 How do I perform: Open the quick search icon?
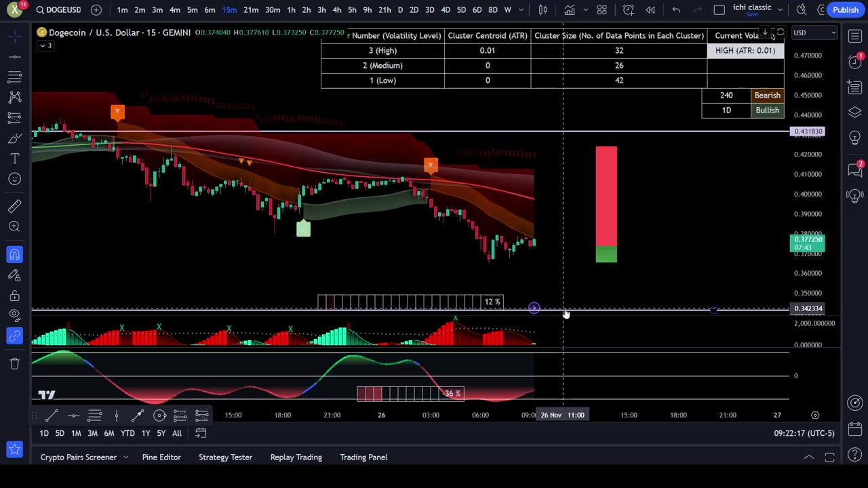[802, 9]
